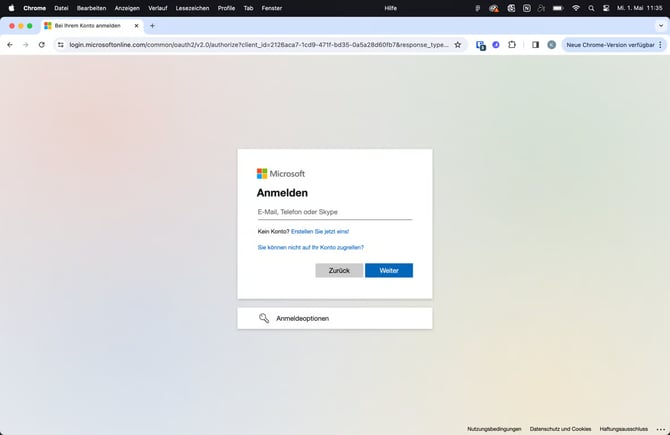This screenshot has width=670, height=435.
Task: Click the address bar URL
Action: pos(259,44)
